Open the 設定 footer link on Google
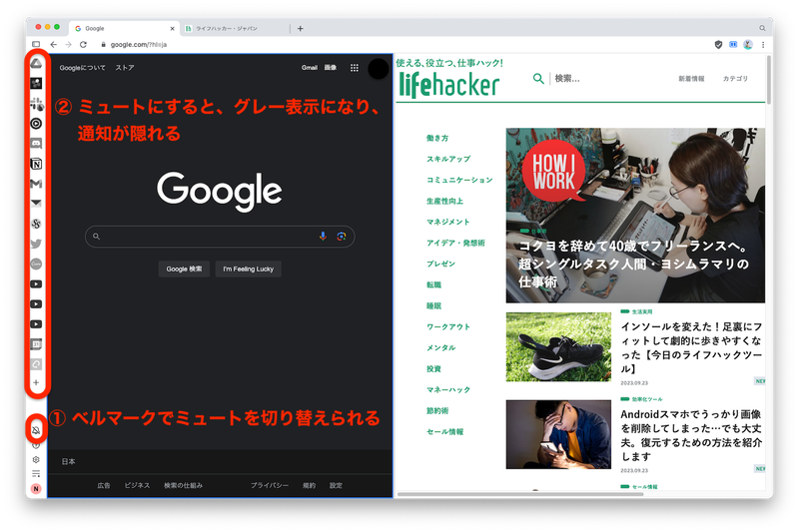 336,486
